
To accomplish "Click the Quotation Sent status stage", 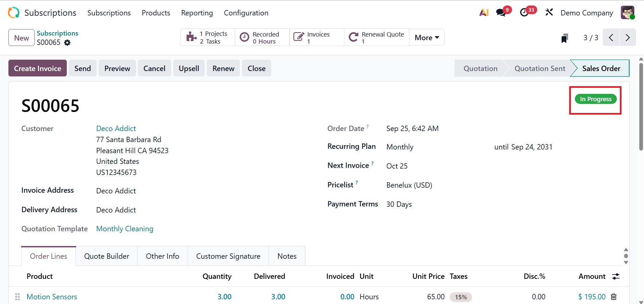I will tap(540, 68).
